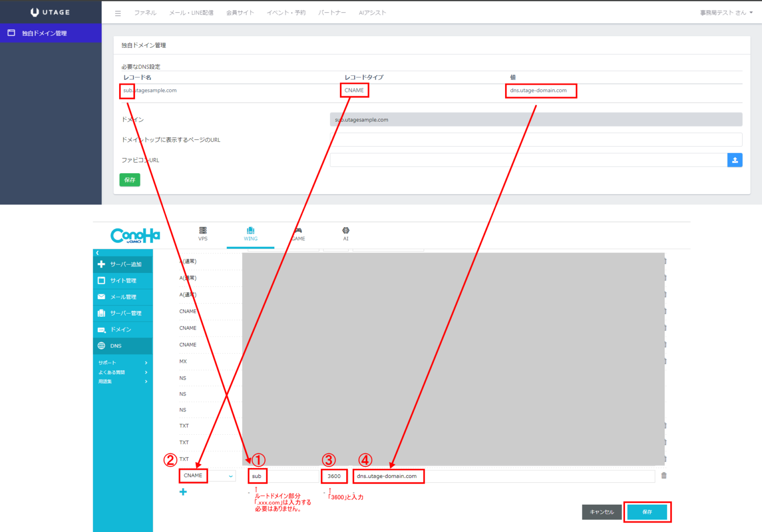Viewport: 762px width, 532px height.
Task: Open the メール・LINE配信 menu
Action: (191, 13)
